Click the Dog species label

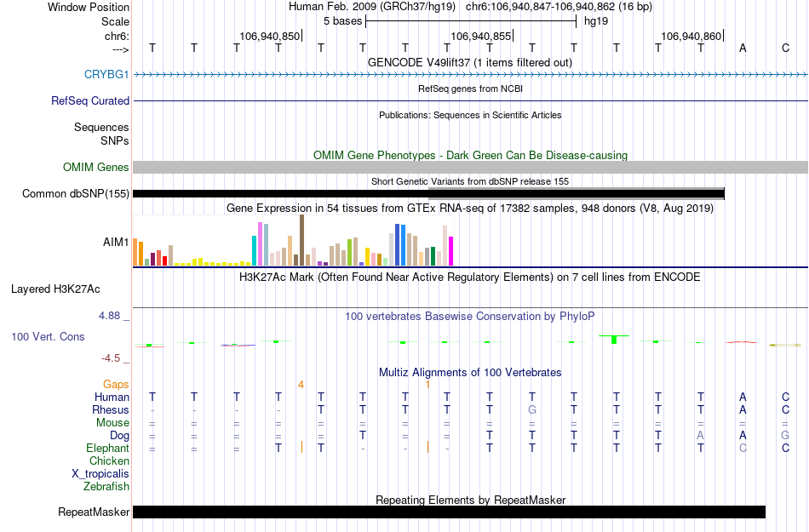(119, 436)
